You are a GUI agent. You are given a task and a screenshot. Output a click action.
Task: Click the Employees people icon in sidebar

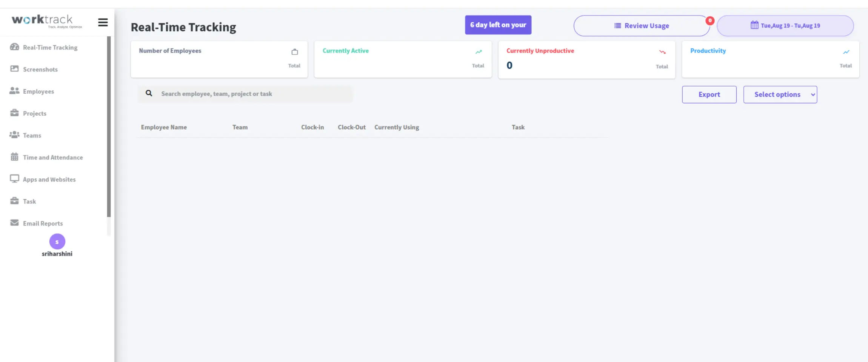pyautogui.click(x=14, y=91)
